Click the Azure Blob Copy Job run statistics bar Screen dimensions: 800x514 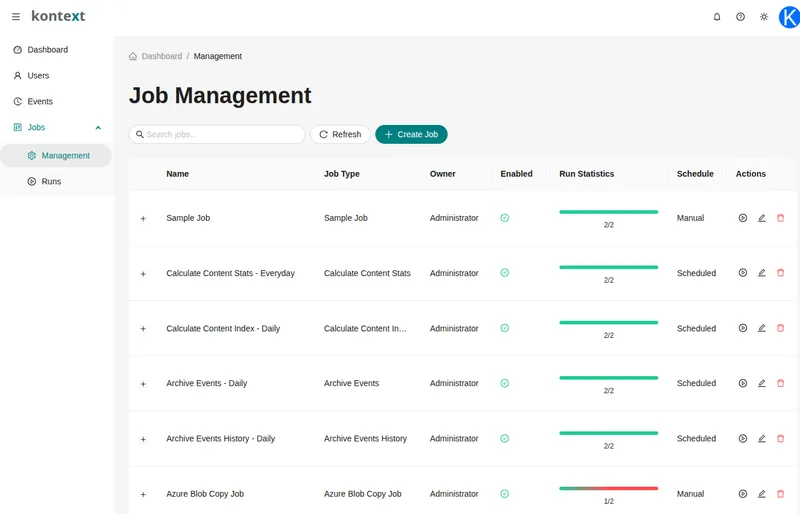[609, 488]
